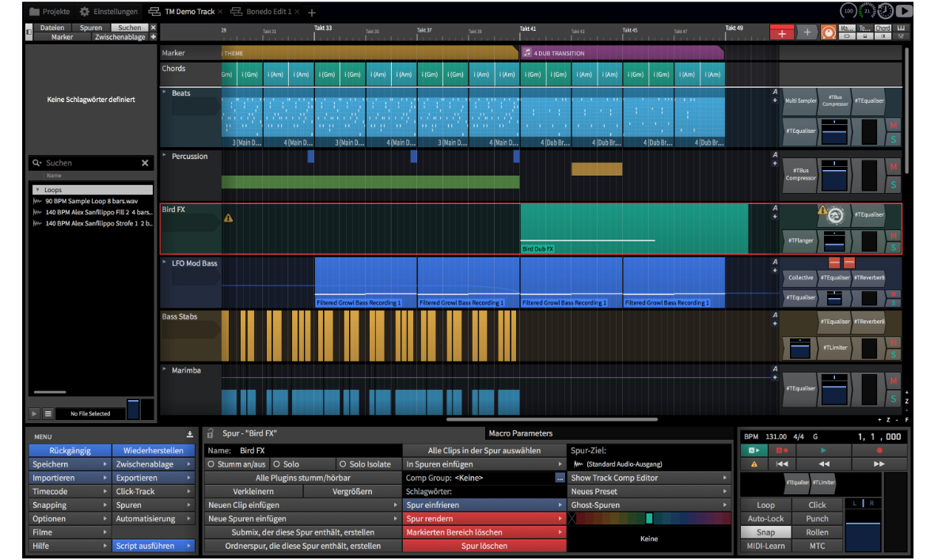The image size is (934, 560).
Task: Click the piano keyboard icon button
Action: (x=902, y=28)
